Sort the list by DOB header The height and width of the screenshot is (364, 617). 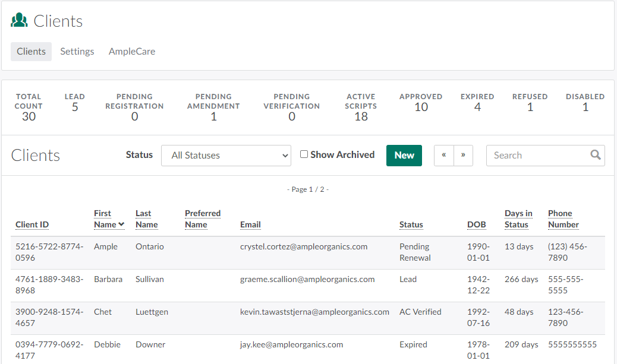(476, 224)
